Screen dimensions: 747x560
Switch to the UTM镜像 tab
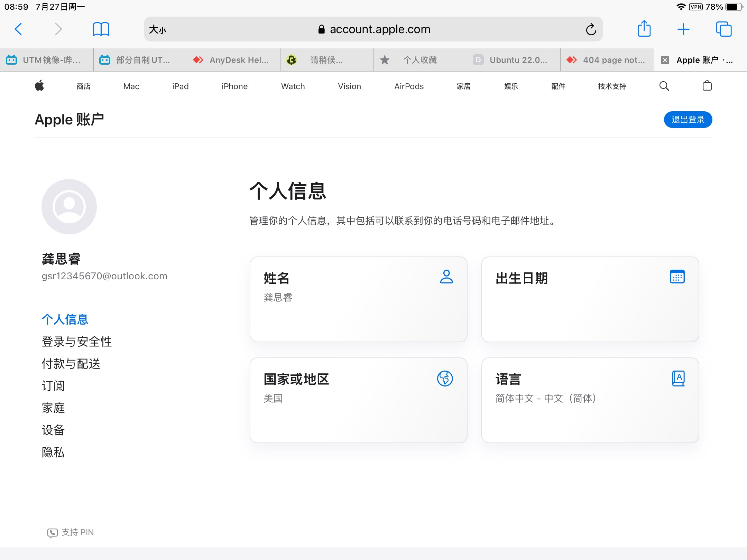[47, 60]
